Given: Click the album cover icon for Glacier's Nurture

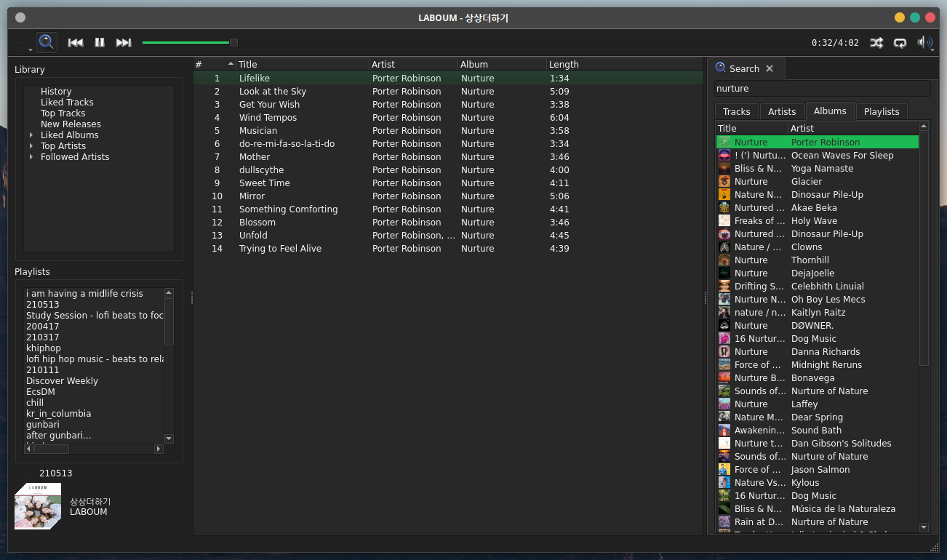Looking at the screenshot, I should click(x=724, y=182).
